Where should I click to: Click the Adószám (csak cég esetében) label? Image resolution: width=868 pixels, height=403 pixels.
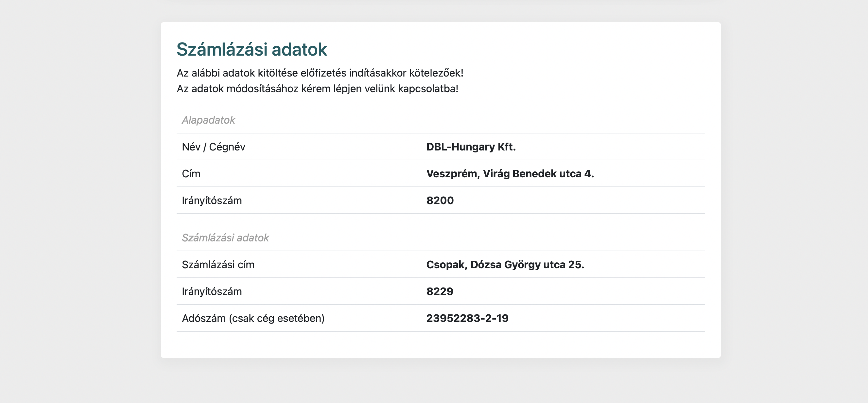tap(253, 318)
